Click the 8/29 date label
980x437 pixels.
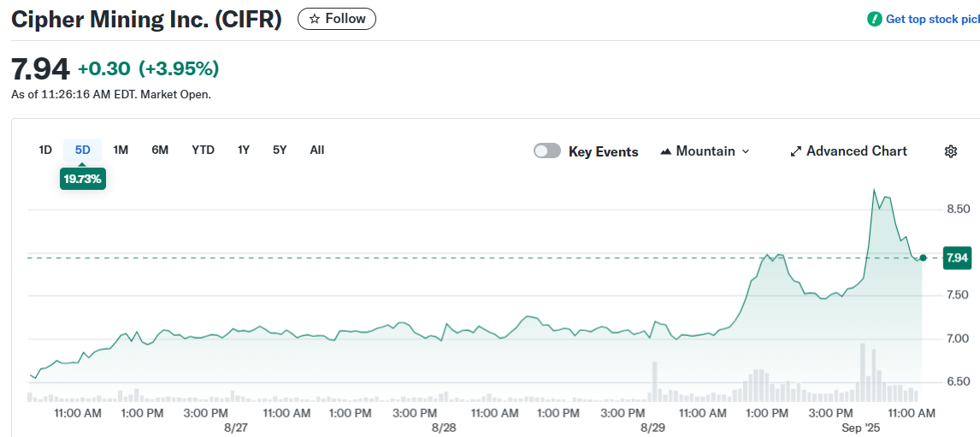(652, 428)
